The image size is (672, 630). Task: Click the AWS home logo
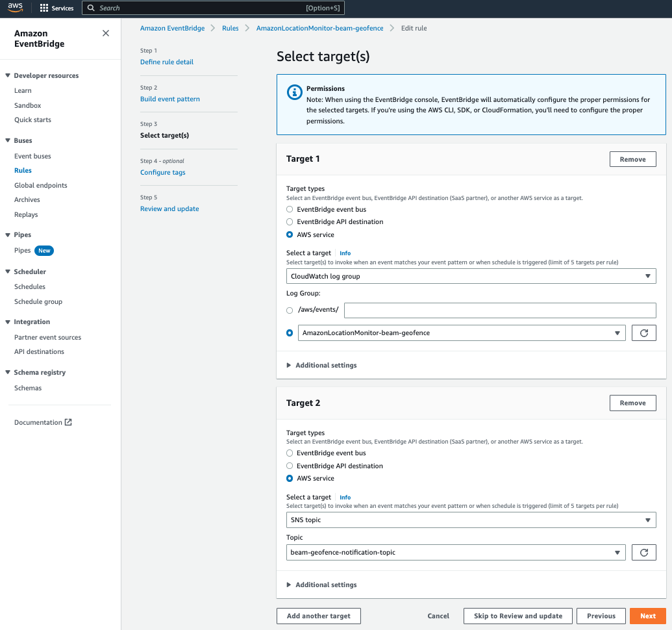[14, 8]
